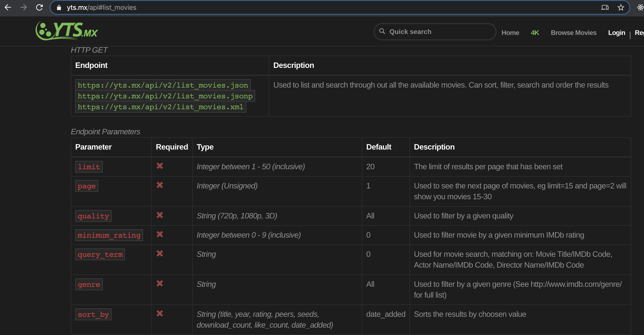The height and width of the screenshot is (335, 644).
Task: Open the Home menu item
Action: point(510,33)
